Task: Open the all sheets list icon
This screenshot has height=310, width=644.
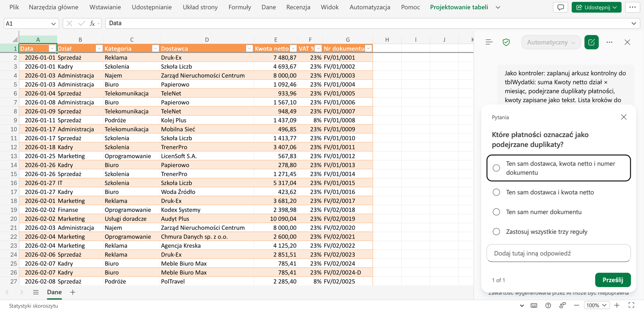Action: click(36, 292)
